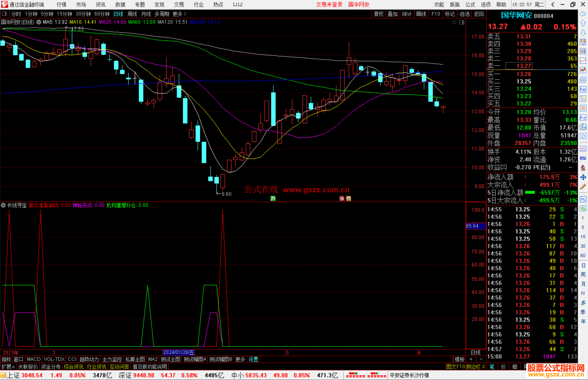Open the RSI indicator from sidebar
588x380 pixels.
click(583, 158)
